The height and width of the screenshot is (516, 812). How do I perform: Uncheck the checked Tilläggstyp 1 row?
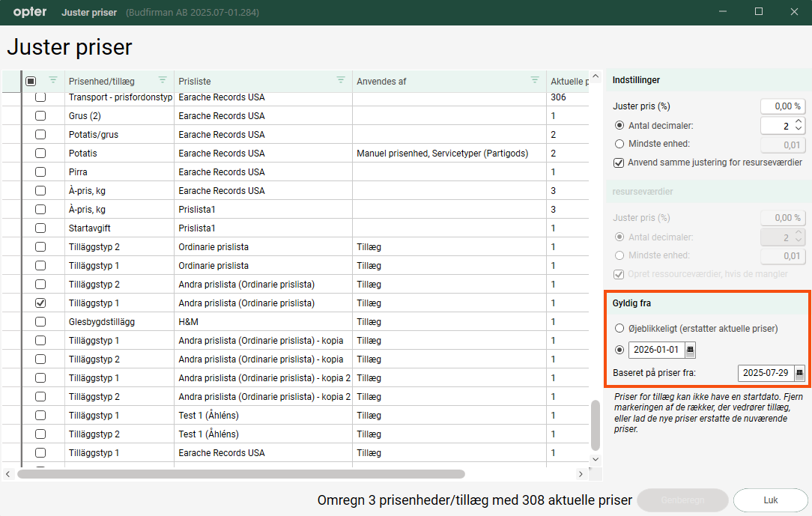[40, 303]
